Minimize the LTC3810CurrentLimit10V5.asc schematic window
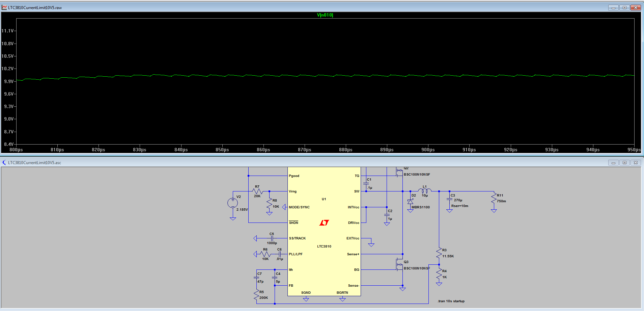This screenshot has height=311, width=644. pyautogui.click(x=613, y=162)
